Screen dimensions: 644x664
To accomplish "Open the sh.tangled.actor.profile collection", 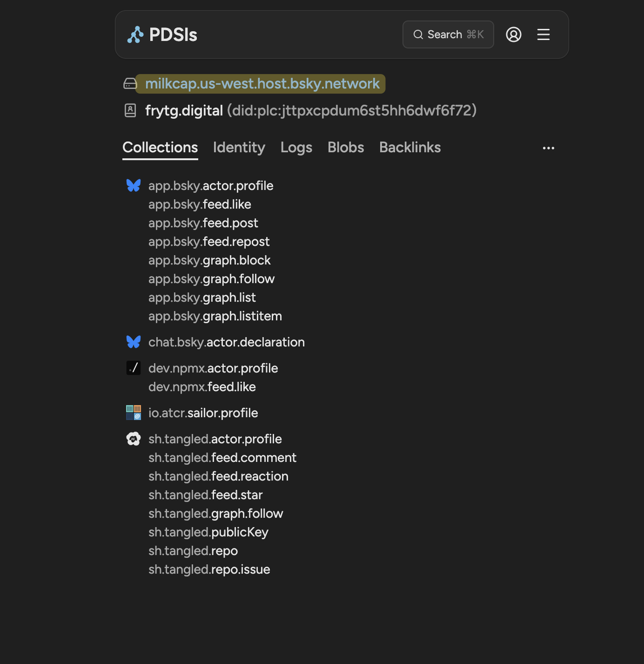I will click(215, 439).
